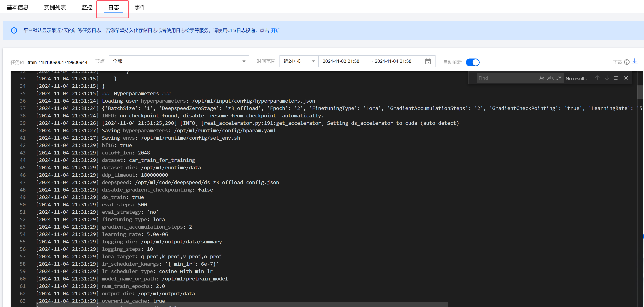Switch to the 监控 tab
The width and height of the screenshot is (644, 307).
87,7
